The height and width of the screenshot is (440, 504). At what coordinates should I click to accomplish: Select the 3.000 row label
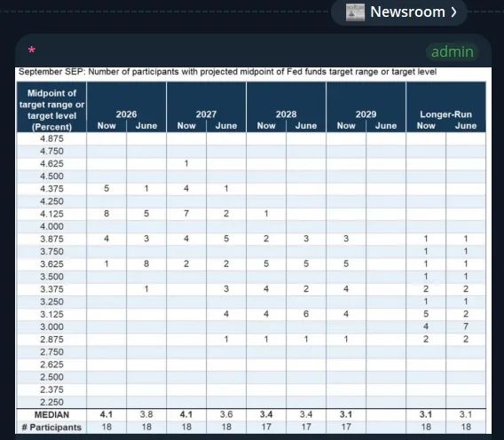[x=51, y=326]
